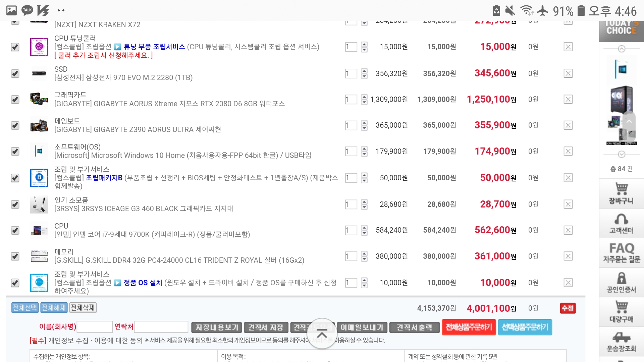Click the 이름(회사명) input field
Image resolution: width=644 pixels, height=362 pixels.
click(95, 327)
